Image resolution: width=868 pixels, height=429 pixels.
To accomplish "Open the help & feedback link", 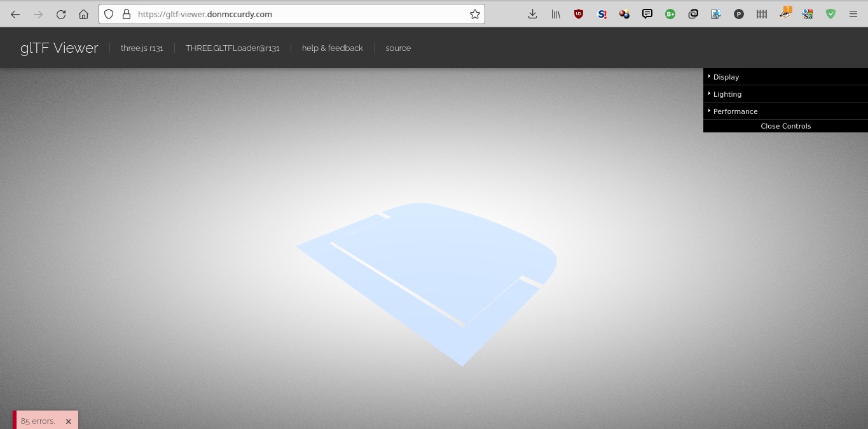I will [x=332, y=48].
